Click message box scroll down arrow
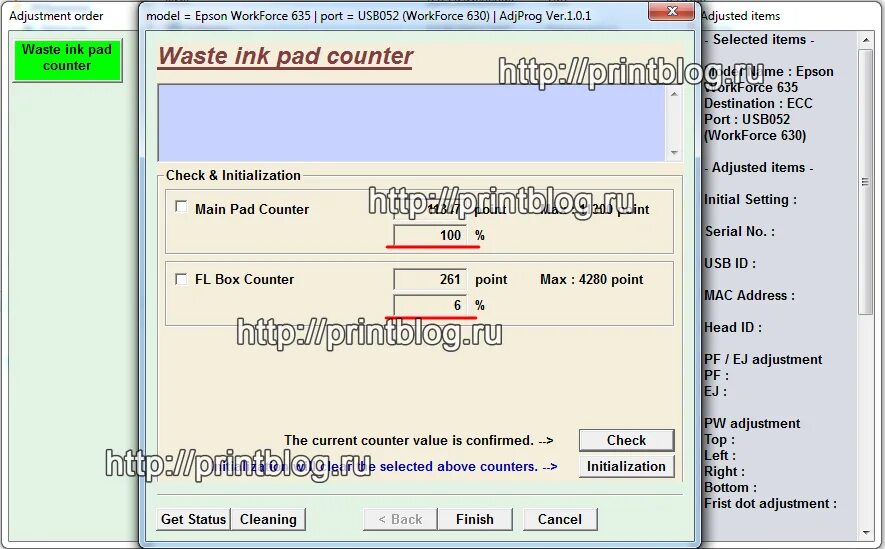The image size is (885, 549). click(x=674, y=152)
